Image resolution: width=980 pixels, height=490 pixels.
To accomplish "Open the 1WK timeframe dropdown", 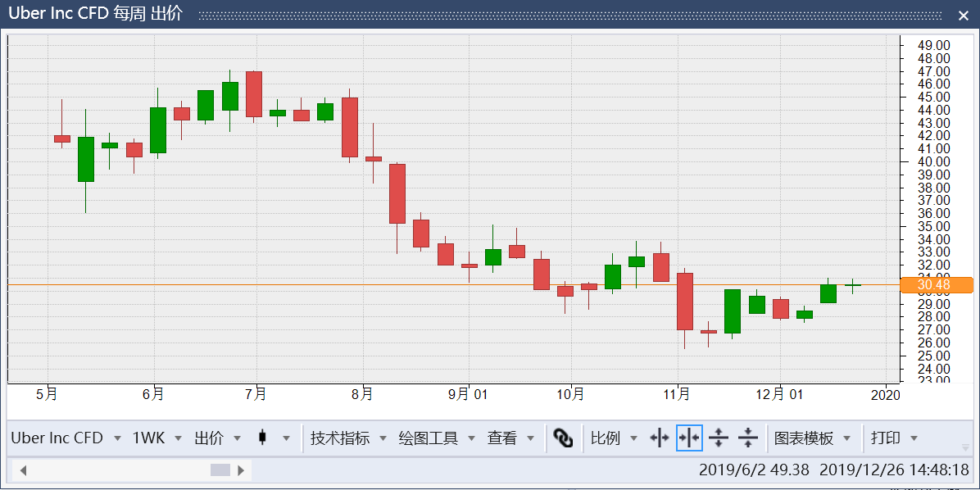I will pos(157,438).
